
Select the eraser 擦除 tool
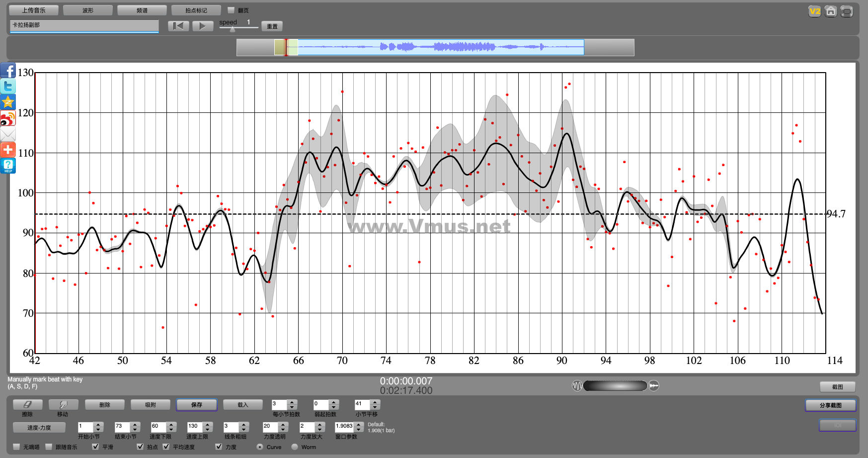click(27, 405)
